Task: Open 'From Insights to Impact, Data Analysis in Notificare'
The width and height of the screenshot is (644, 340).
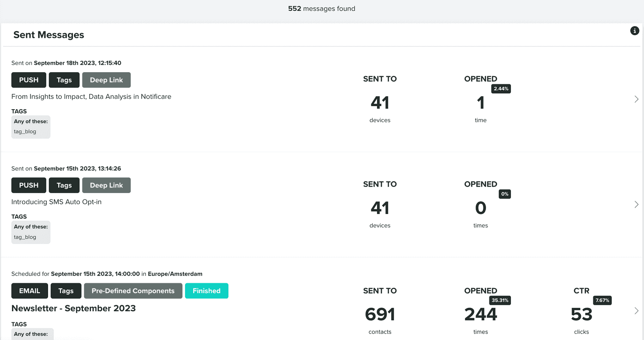Action: 91,97
